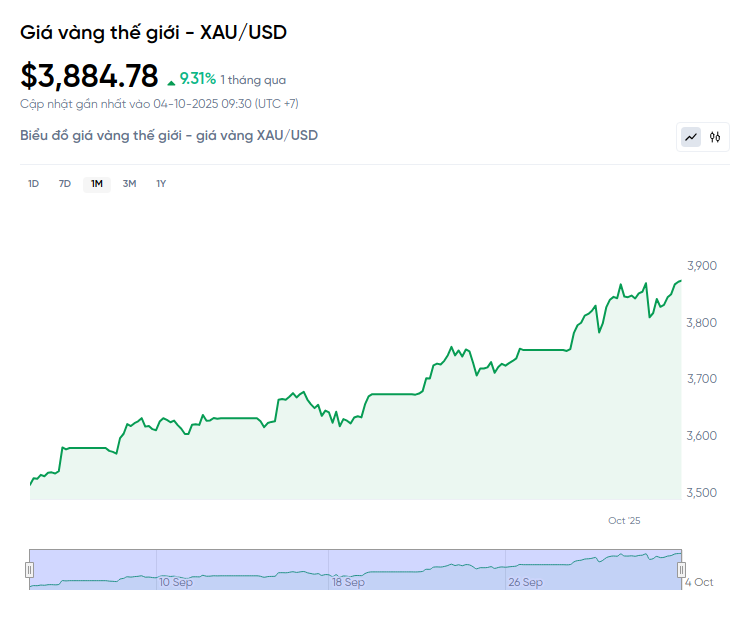Click the 26 Sep navigator date marker
The image size is (750, 634).
[x=525, y=582]
